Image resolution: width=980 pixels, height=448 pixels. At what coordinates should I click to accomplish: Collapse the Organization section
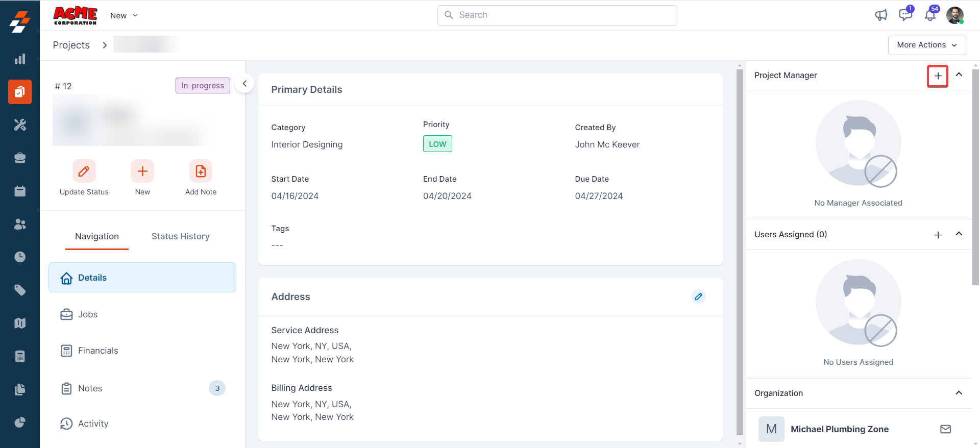pyautogui.click(x=959, y=393)
